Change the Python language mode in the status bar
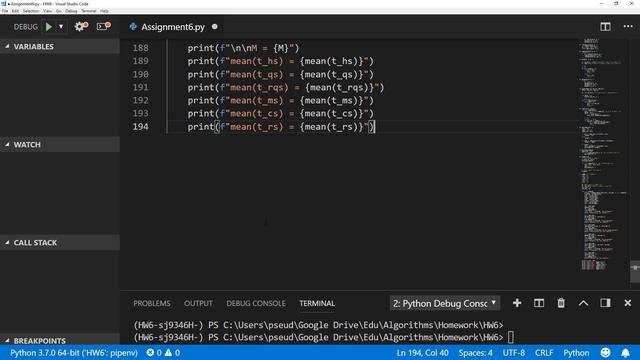 pyautogui.click(x=576, y=353)
